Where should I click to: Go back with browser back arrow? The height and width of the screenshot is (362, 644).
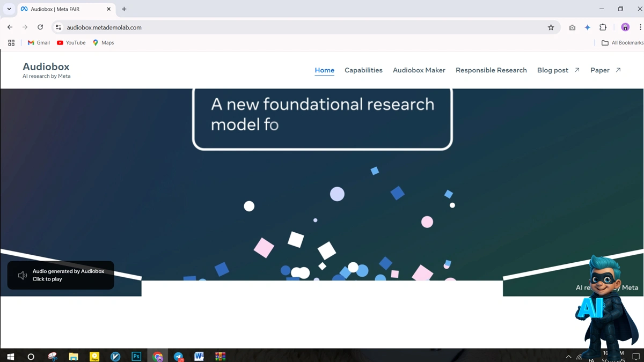(10, 27)
